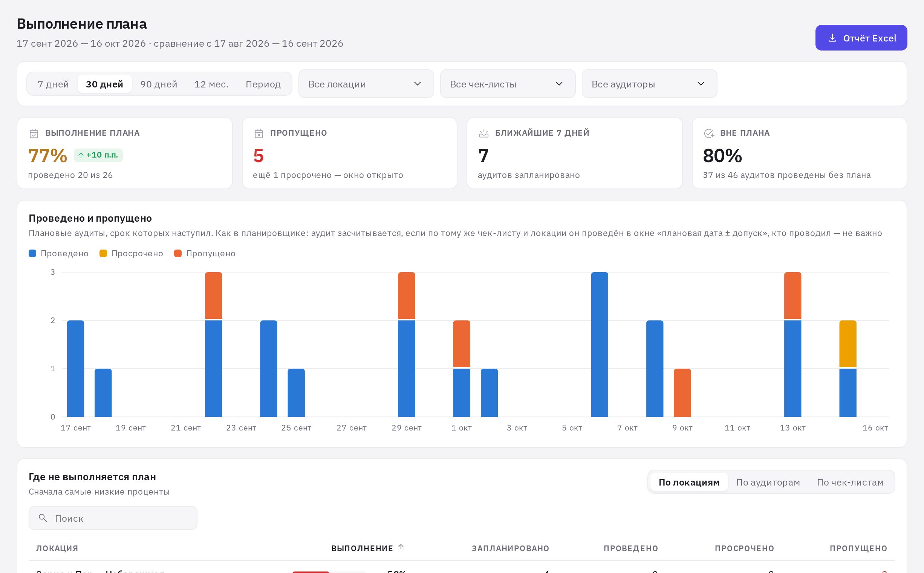The height and width of the screenshot is (573, 924).
Task: Click the 29 сент axis label
Action: [x=407, y=428]
